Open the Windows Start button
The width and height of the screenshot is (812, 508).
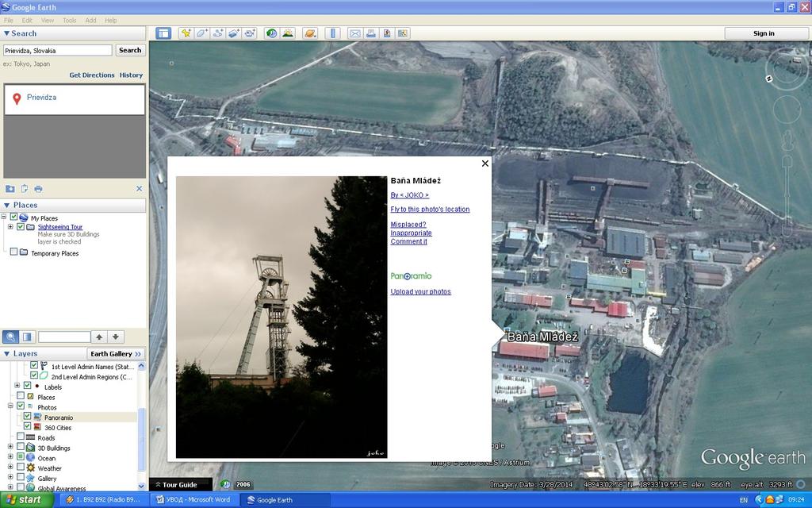[x=25, y=500]
